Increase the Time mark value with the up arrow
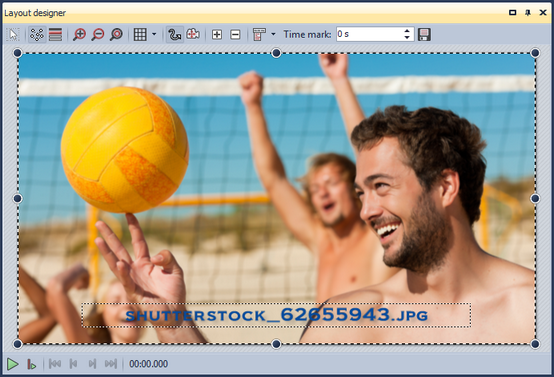 point(407,31)
